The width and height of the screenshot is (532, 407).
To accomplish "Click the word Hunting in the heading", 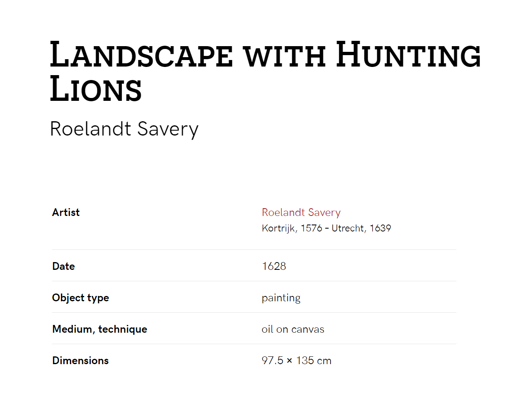I will [x=408, y=54].
